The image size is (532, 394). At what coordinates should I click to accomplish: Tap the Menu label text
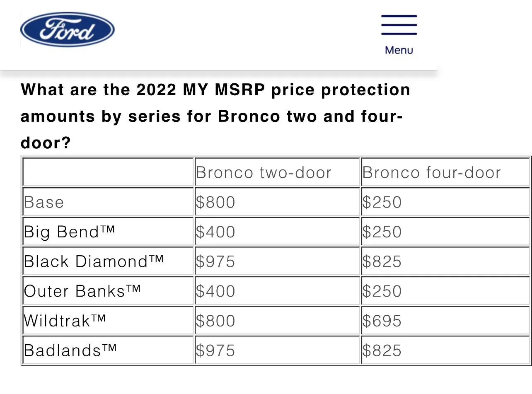tap(399, 50)
